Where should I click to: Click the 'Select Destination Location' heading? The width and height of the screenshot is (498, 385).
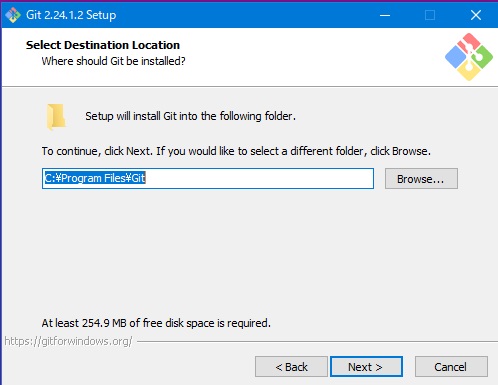point(103,45)
